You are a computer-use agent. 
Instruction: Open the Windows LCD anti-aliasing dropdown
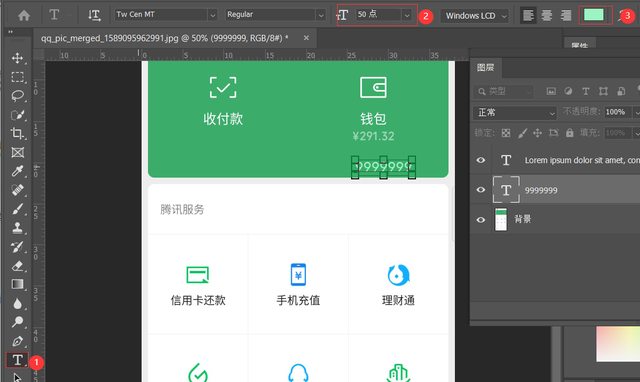coord(475,16)
